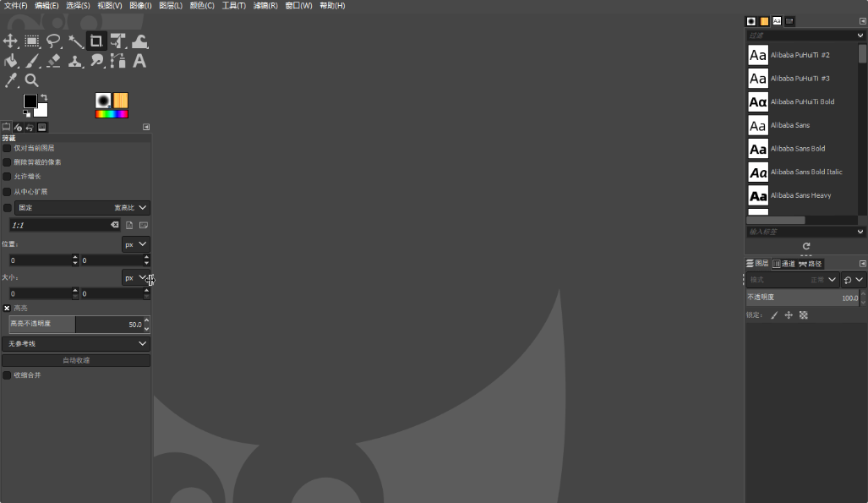Set landscape orientation for crop ratio

coord(144,225)
